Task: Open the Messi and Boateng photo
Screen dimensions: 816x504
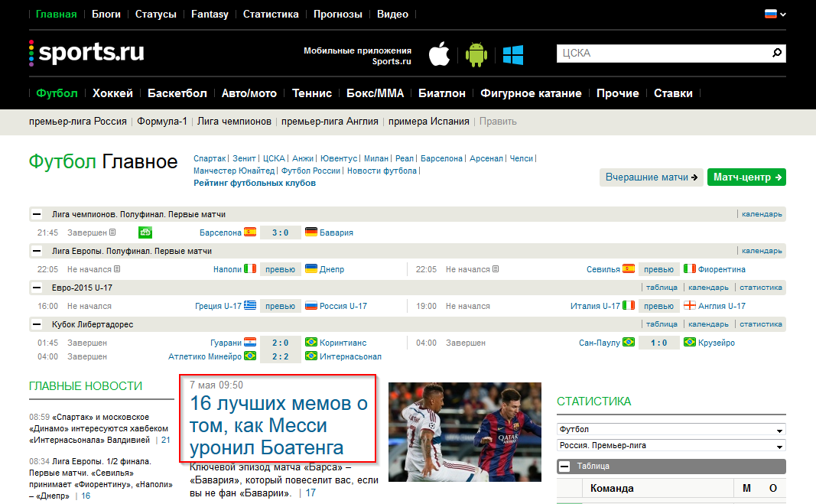Action: coord(465,432)
